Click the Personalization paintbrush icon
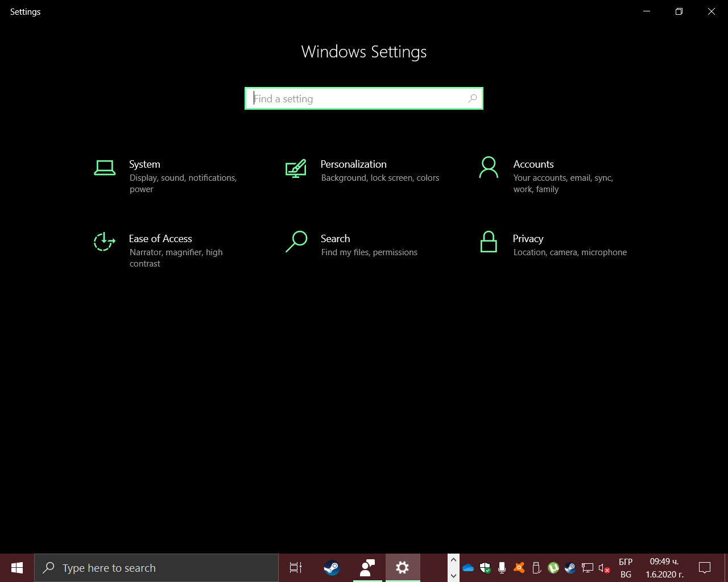Screen dimensions: 728x582 pyautogui.click(x=296, y=168)
